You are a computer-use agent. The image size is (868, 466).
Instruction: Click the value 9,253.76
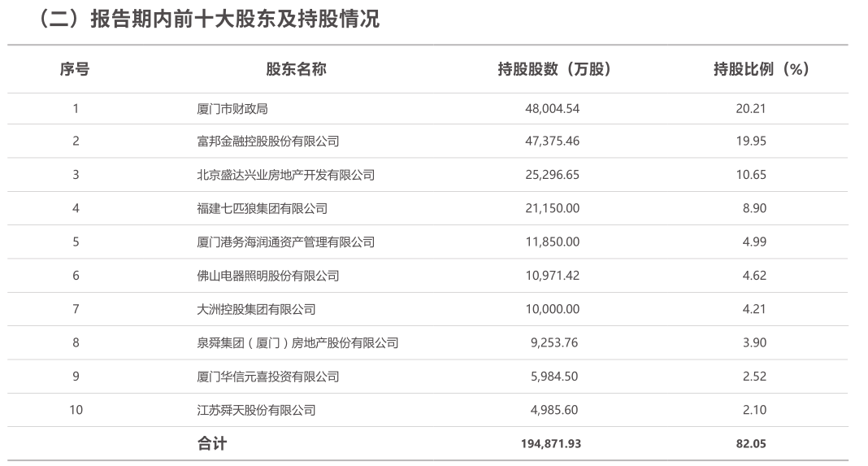coord(554,343)
